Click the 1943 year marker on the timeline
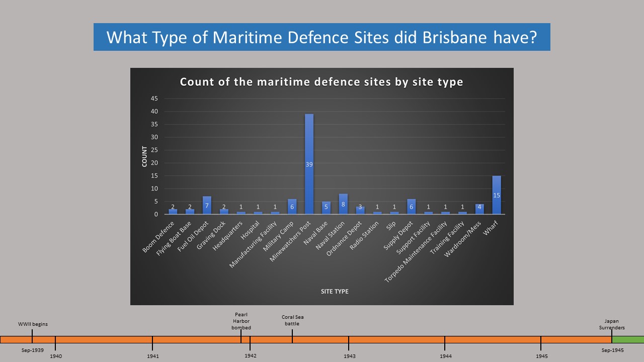This screenshot has width=644, height=362. [x=349, y=356]
